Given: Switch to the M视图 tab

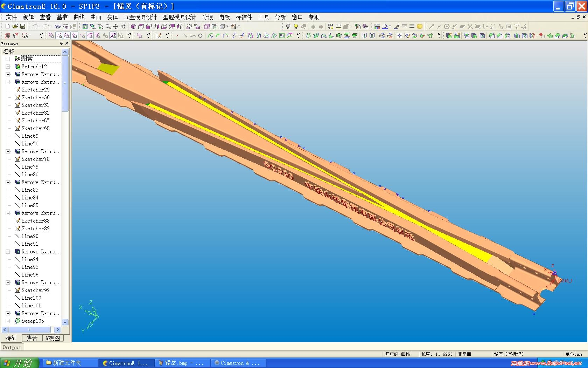Looking at the screenshot, I should [53, 338].
